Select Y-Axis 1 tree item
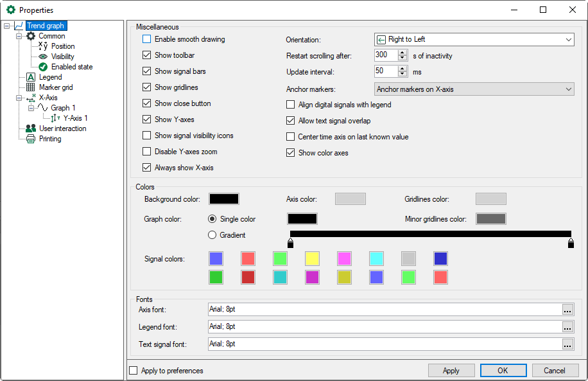588x381 pixels. point(75,118)
